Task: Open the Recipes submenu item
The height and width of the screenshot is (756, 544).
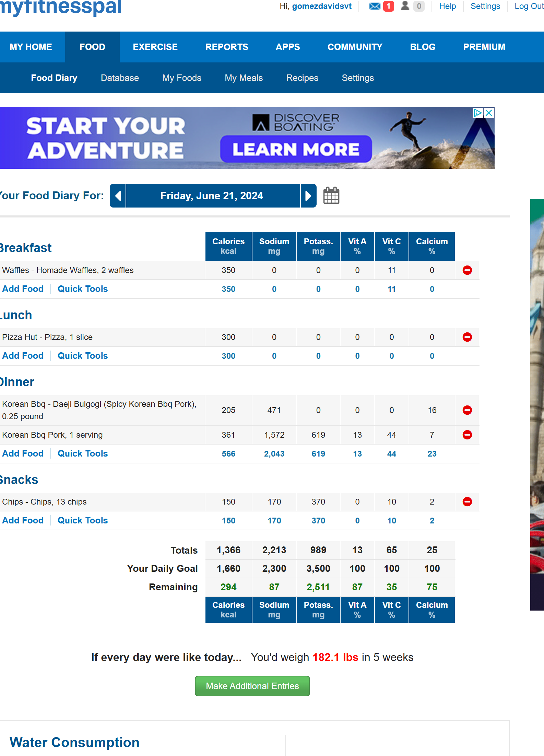Action: (302, 78)
